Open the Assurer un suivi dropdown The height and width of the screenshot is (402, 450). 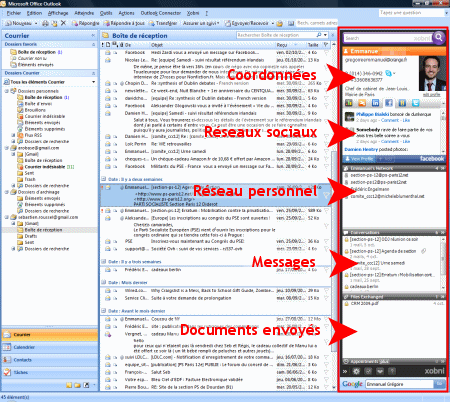201,23
